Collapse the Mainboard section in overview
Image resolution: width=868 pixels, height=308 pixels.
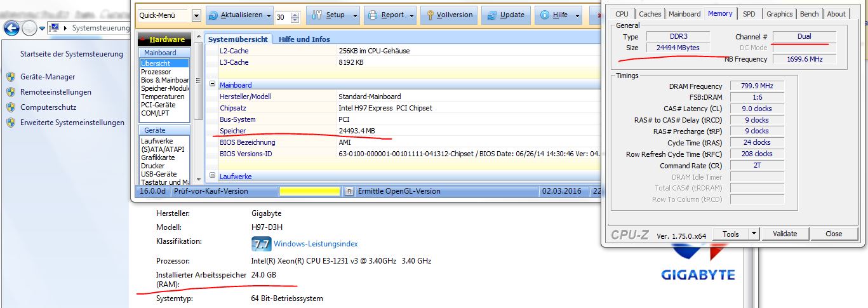[x=213, y=84]
